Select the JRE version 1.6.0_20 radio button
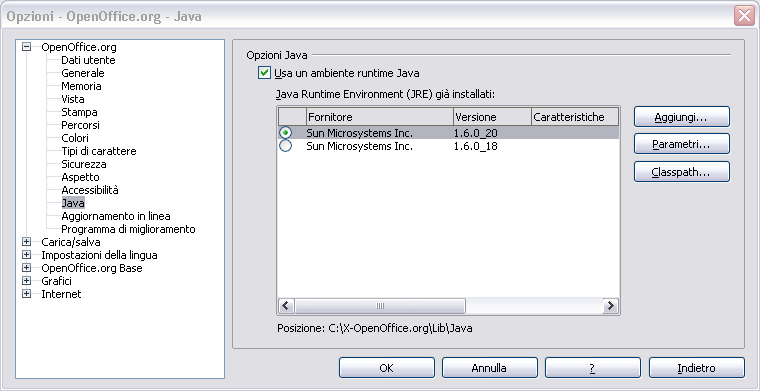The height and width of the screenshot is (391, 760). coord(286,132)
